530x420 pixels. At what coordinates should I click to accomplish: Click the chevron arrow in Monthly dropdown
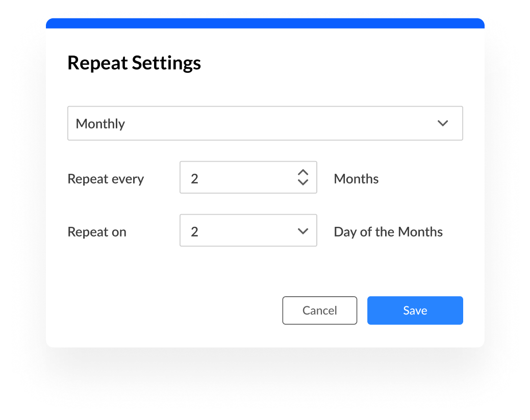[443, 123]
